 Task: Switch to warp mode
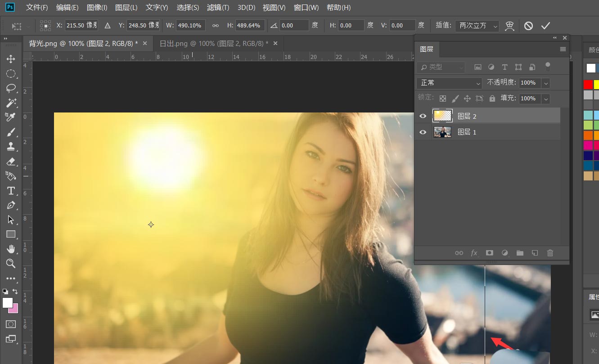click(509, 26)
